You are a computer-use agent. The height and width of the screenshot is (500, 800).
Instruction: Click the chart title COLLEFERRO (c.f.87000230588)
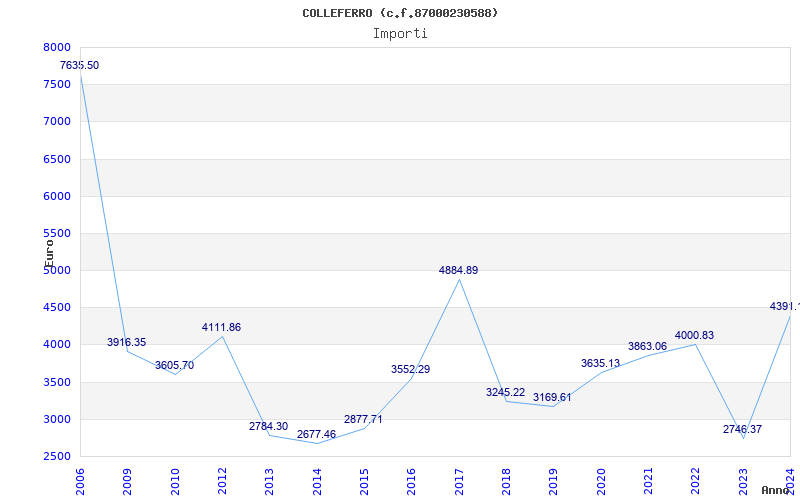[x=400, y=13]
